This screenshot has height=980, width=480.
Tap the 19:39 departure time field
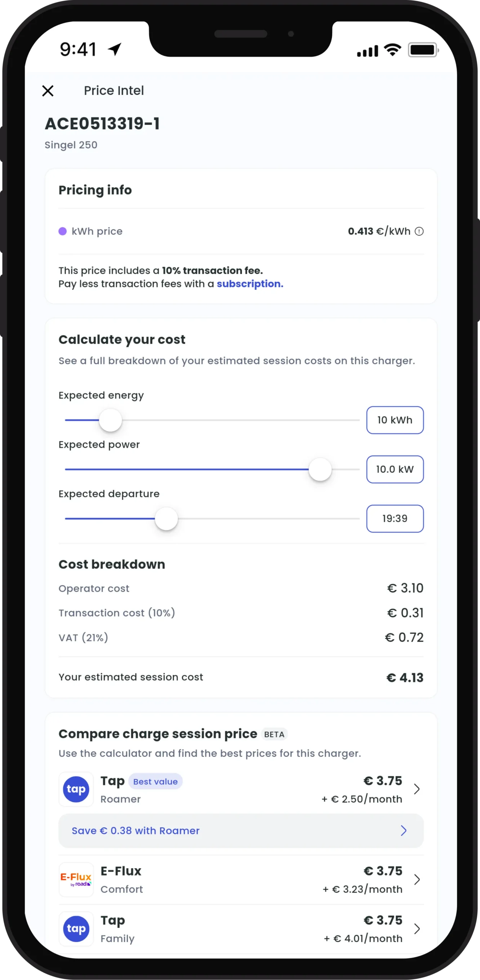pos(395,519)
